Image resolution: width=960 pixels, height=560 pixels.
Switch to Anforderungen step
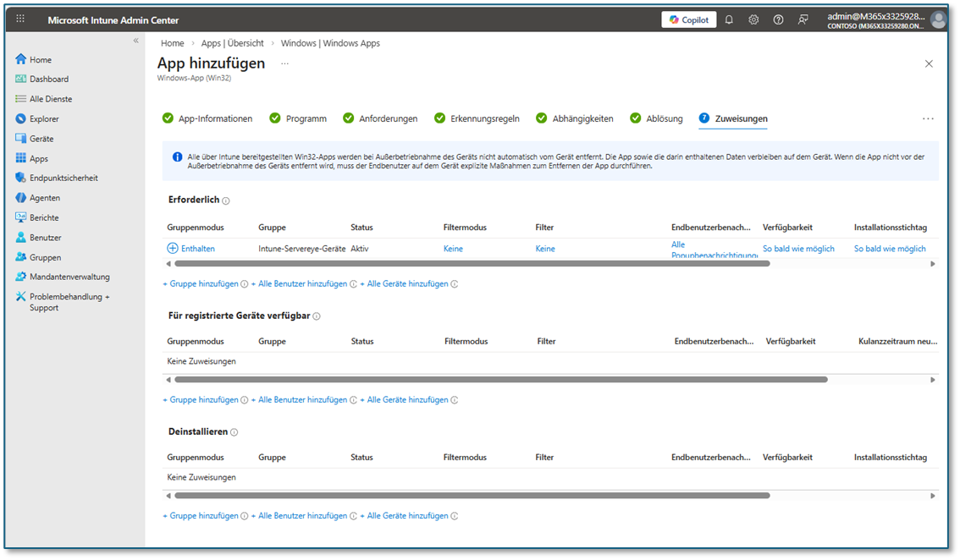[x=380, y=118]
